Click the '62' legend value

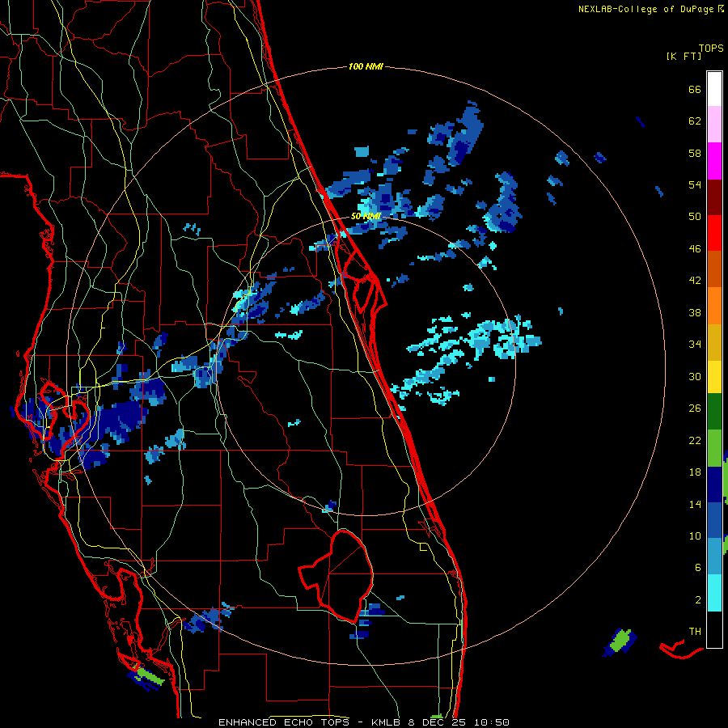click(695, 121)
